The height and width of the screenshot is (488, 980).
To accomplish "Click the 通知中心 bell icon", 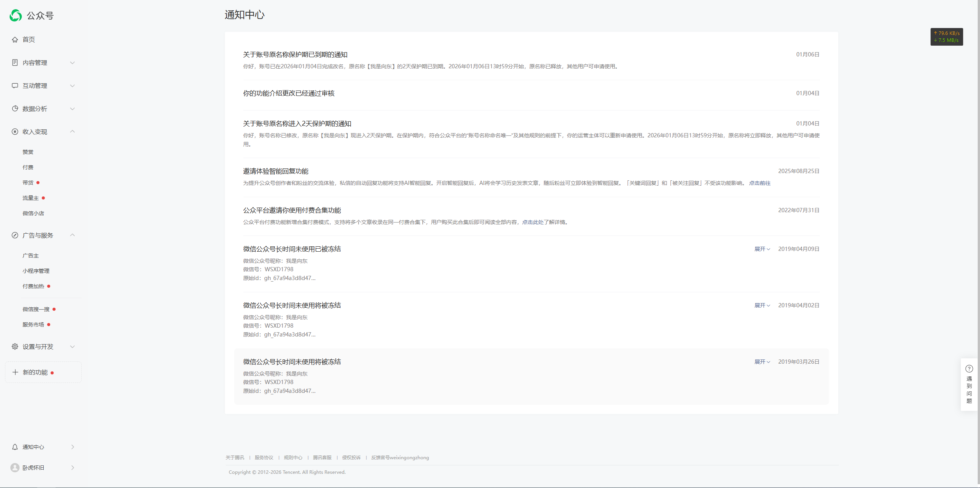I will coord(15,447).
